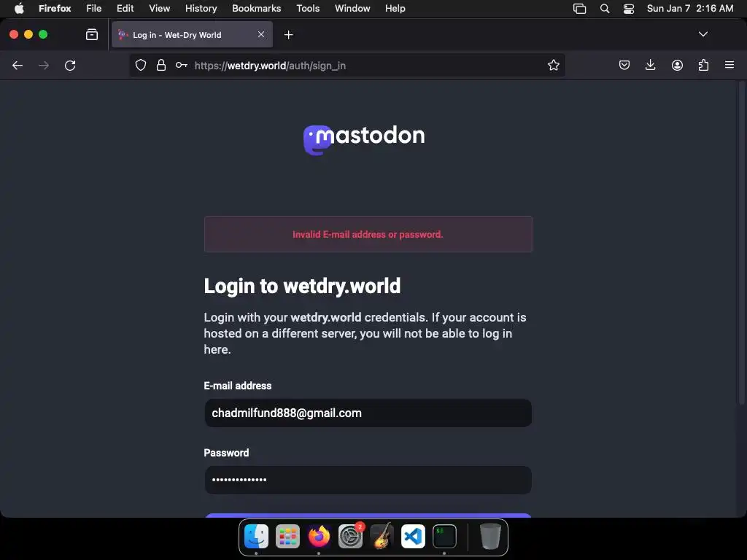The image size is (747, 560).
Task: Click the page vertical scrollbar
Action: pyautogui.click(x=741, y=243)
